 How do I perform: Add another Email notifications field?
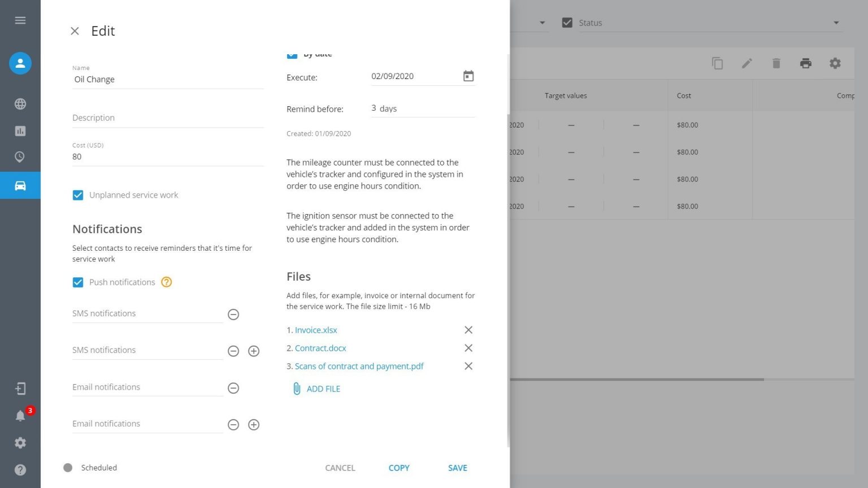[254, 425]
